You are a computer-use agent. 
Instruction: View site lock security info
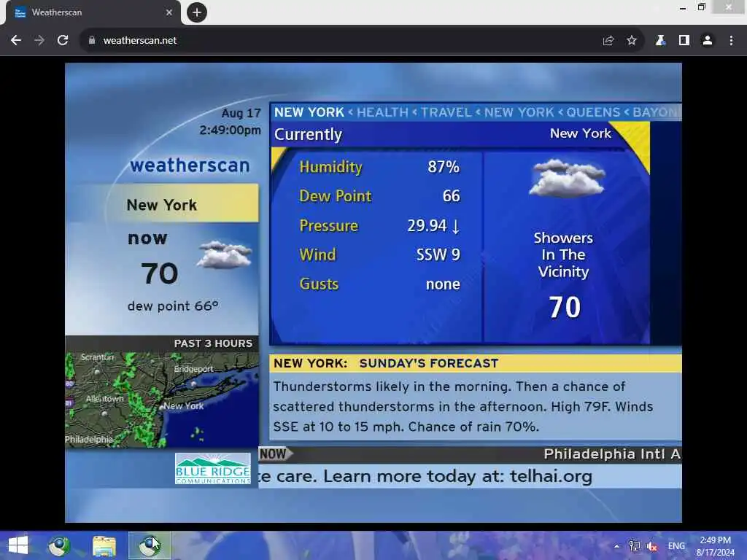coord(91,41)
